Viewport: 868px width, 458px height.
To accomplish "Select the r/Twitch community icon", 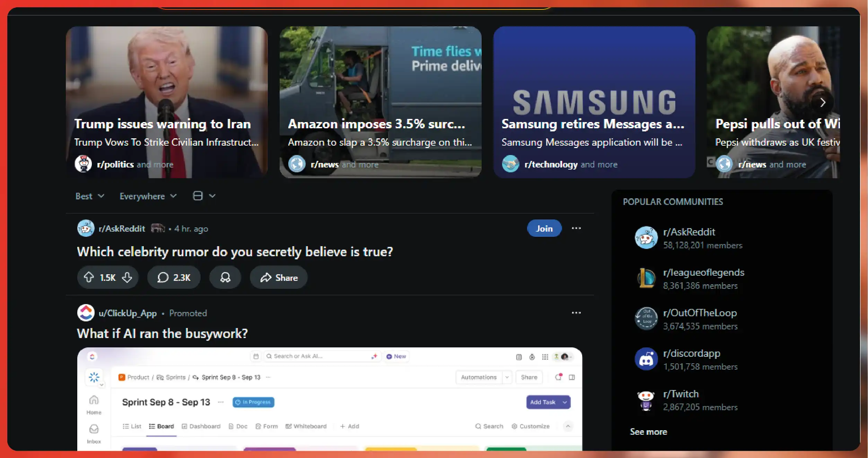I will point(646,400).
